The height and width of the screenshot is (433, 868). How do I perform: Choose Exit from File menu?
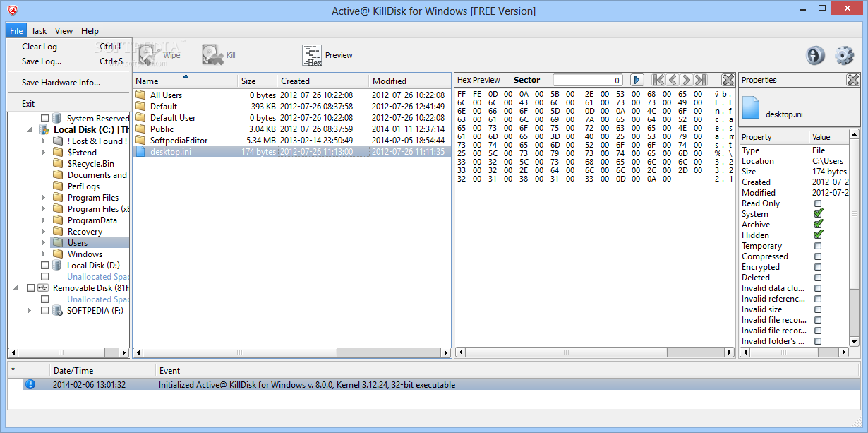point(68,104)
